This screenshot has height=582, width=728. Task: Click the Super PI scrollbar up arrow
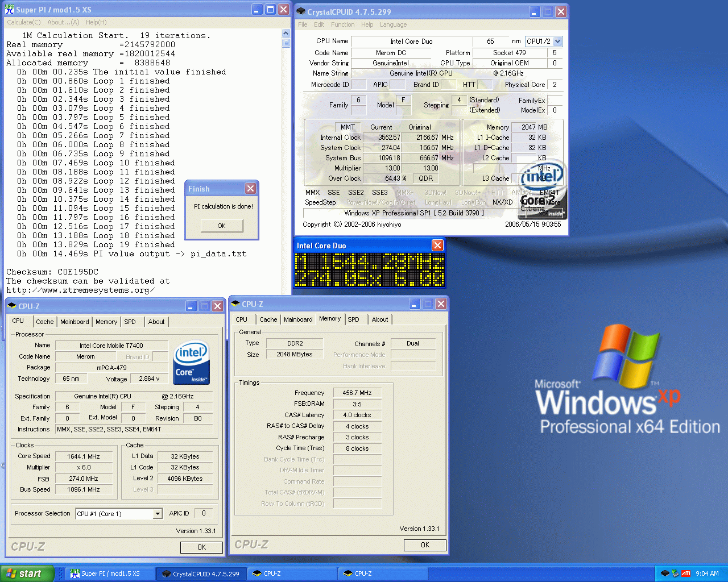click(286, 34)
